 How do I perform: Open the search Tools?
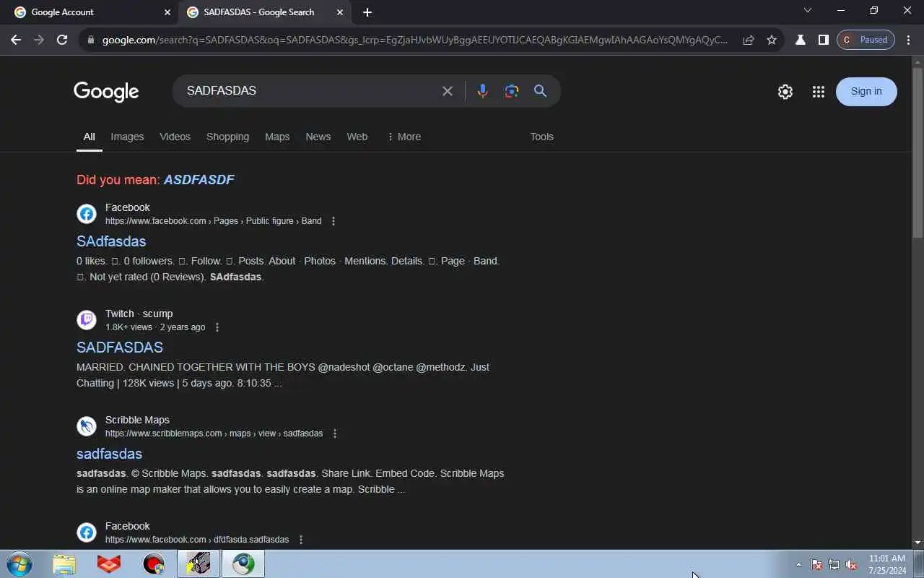pyautogui.click(x=541, y=137)
